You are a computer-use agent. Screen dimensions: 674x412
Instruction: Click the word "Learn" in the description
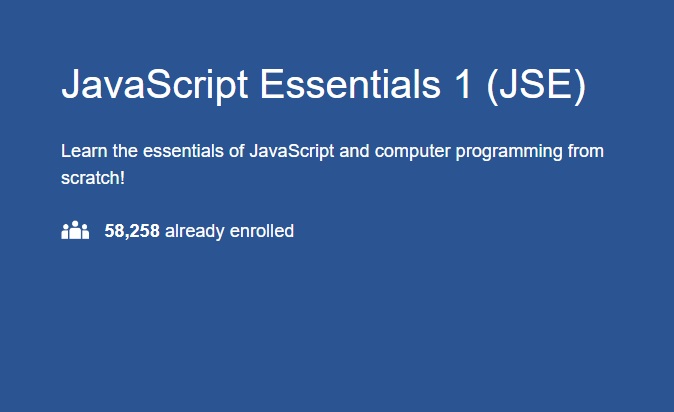click(x=82, y=152)
